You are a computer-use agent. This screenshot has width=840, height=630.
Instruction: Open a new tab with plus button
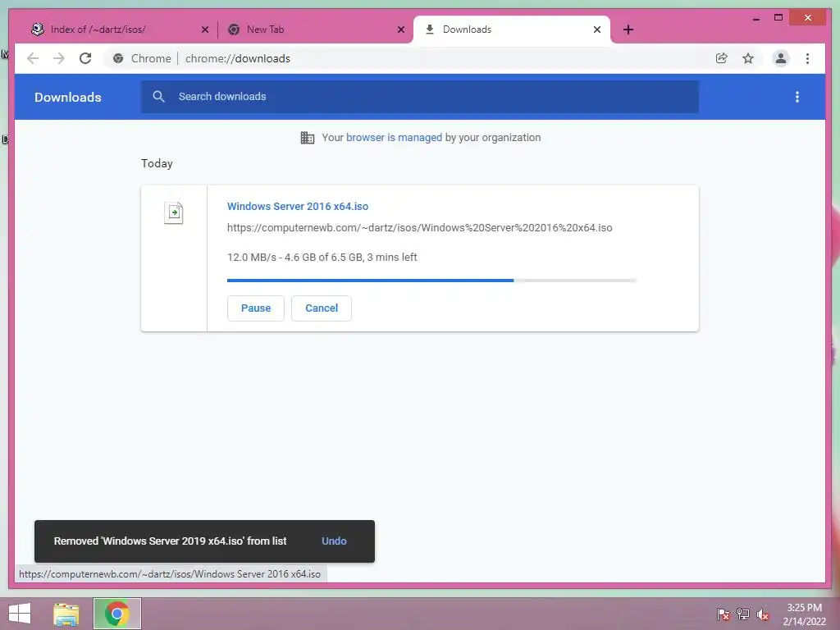628,30
